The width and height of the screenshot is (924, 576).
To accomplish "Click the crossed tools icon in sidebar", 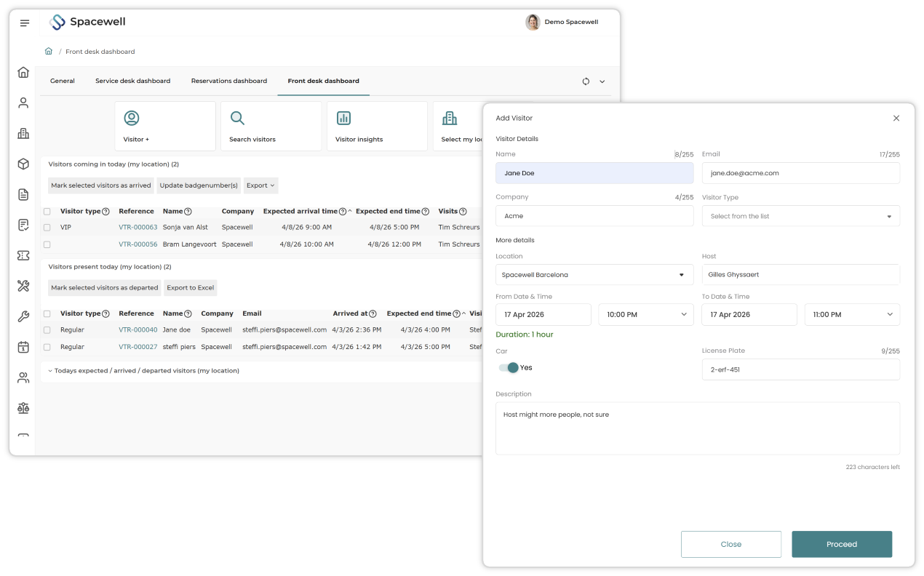I will coord(23,286).
